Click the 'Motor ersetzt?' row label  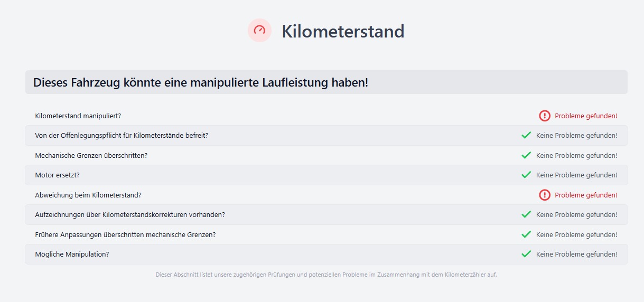[x=57, y=175]
